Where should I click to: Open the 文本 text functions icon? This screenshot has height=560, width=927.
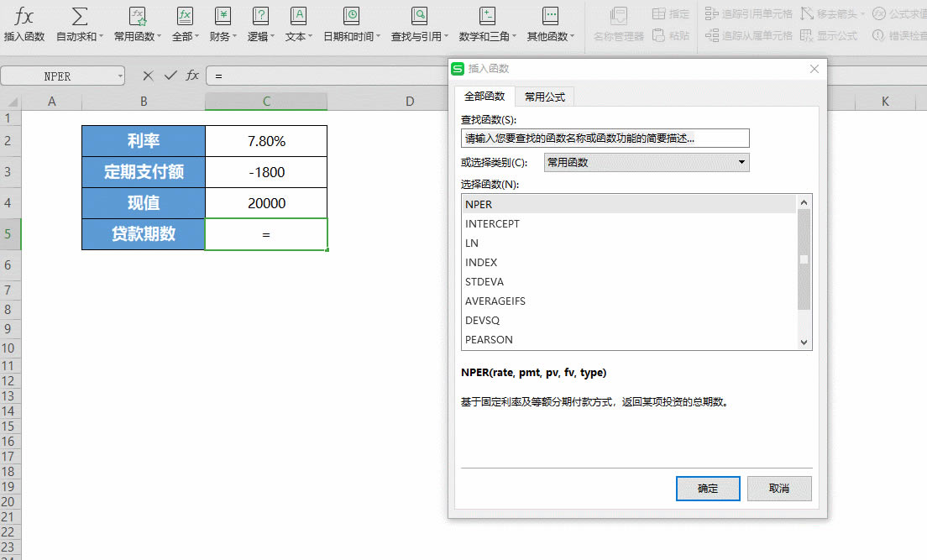[298, 16]
